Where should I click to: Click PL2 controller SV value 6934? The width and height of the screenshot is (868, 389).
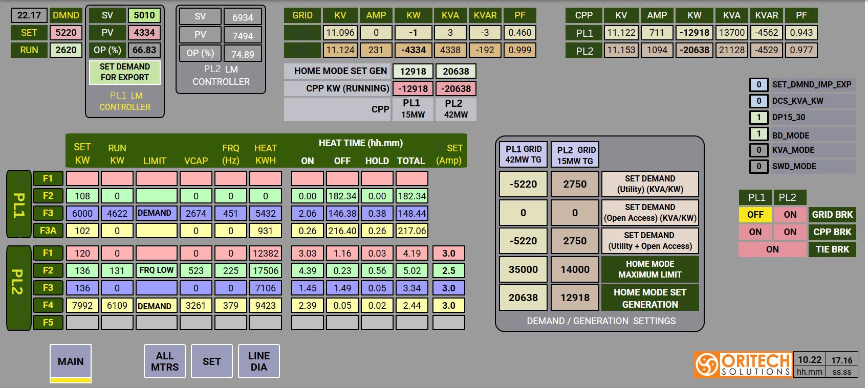(243, 17)
